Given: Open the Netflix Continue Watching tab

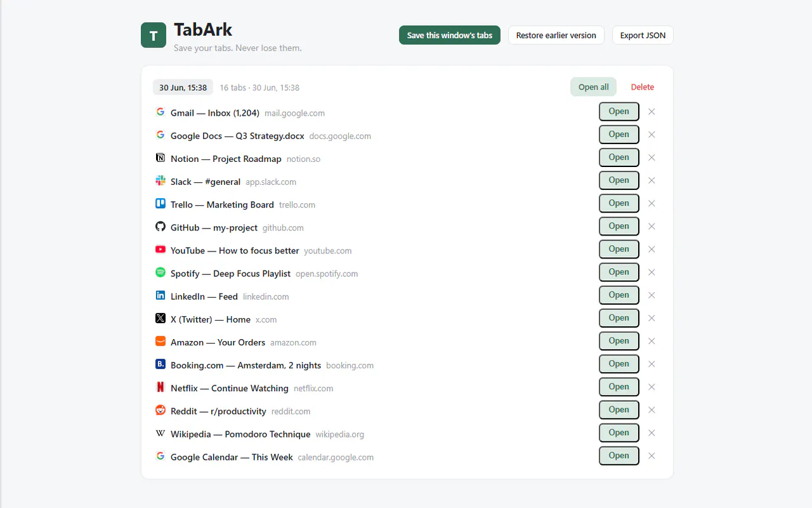Looking at the screenshot, I should [619, 387].
